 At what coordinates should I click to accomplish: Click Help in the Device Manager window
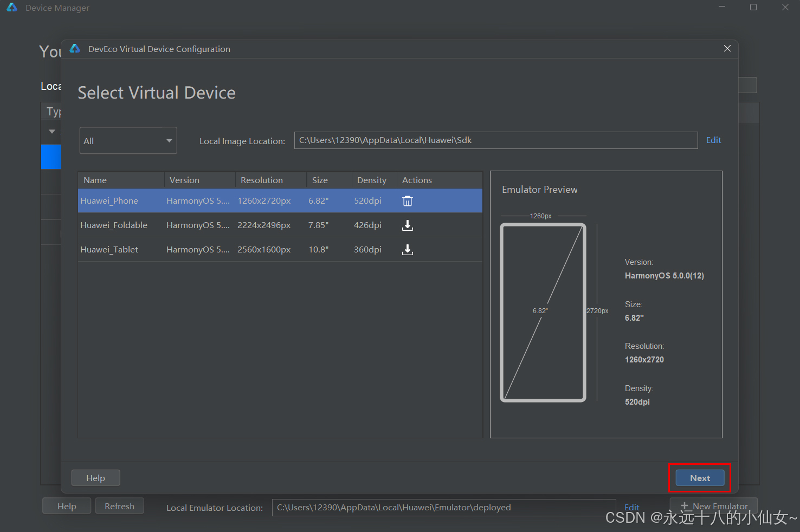click(x=67, y=506)
